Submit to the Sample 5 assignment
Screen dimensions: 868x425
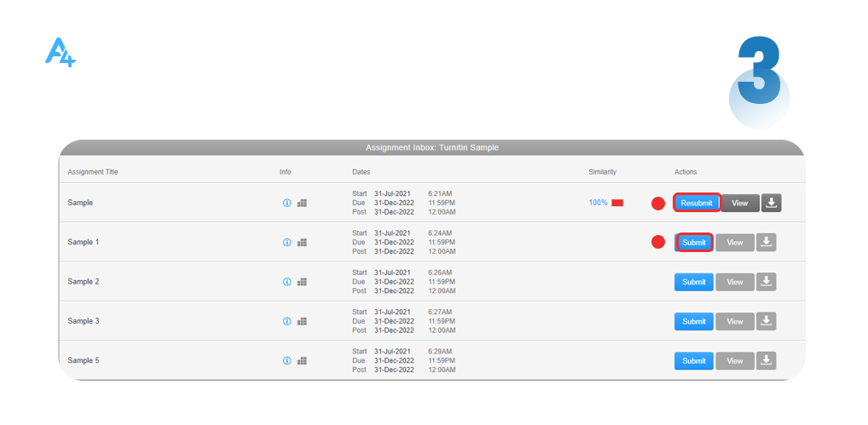pyautogui.click(x=693, y=360)
